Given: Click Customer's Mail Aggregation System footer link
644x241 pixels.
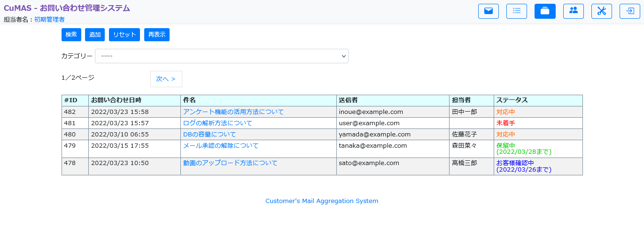Looking at the screenshot, I should coord(322,201).
